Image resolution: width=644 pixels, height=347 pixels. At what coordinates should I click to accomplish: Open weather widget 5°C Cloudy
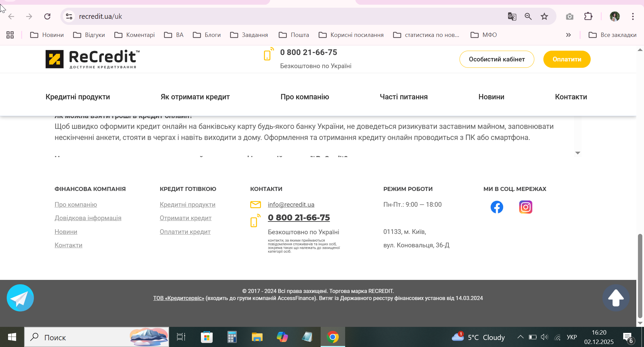click(x=478, y=337)
